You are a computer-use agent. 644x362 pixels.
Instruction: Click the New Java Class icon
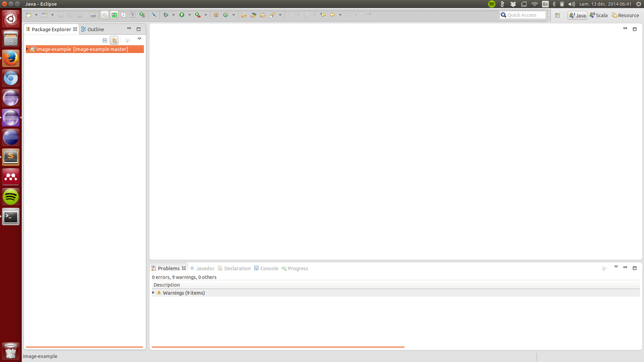[225, 15]
